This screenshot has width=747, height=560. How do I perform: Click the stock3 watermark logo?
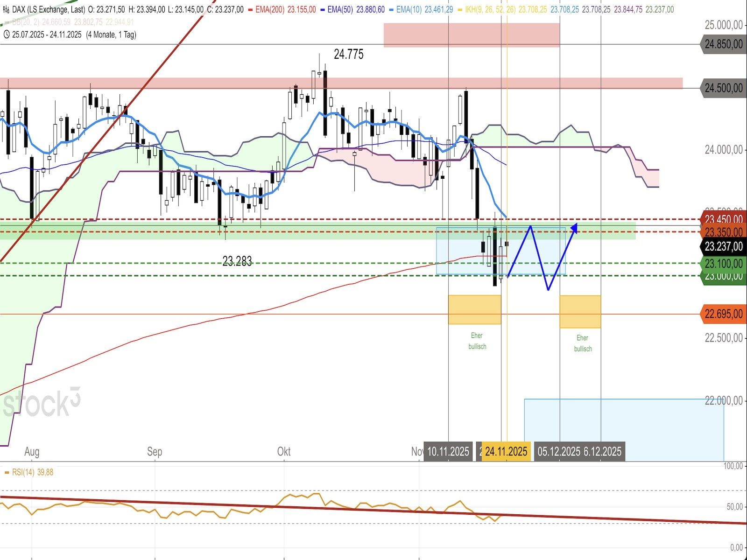click(41, 403)
